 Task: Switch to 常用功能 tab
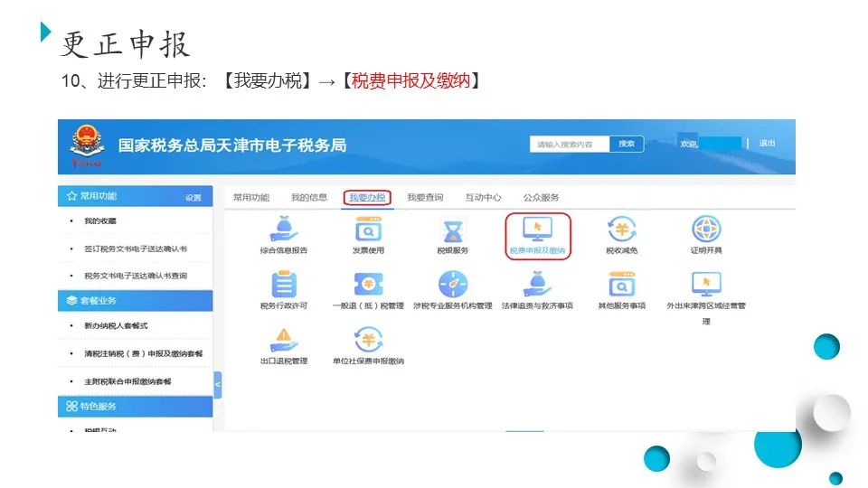point(250,198)
